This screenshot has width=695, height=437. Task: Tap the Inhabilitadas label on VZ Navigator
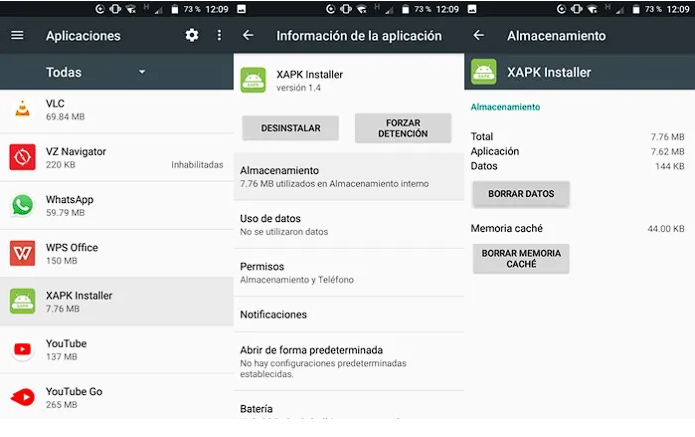click(197, 165)
